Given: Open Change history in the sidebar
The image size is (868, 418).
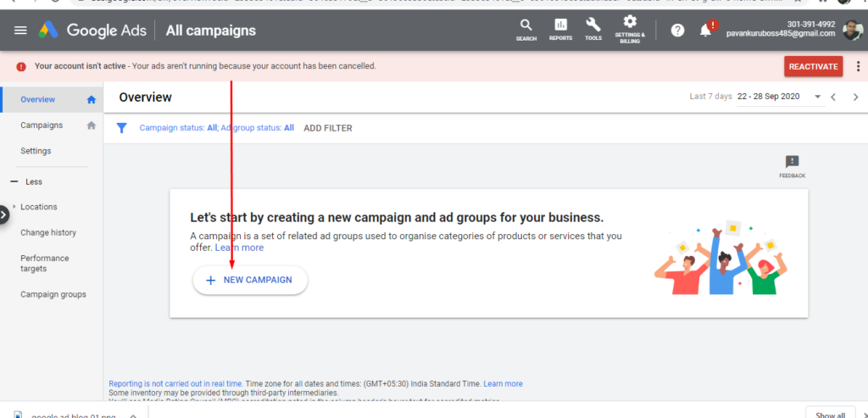Looking at the screenshot, I should tap(48, 232).
